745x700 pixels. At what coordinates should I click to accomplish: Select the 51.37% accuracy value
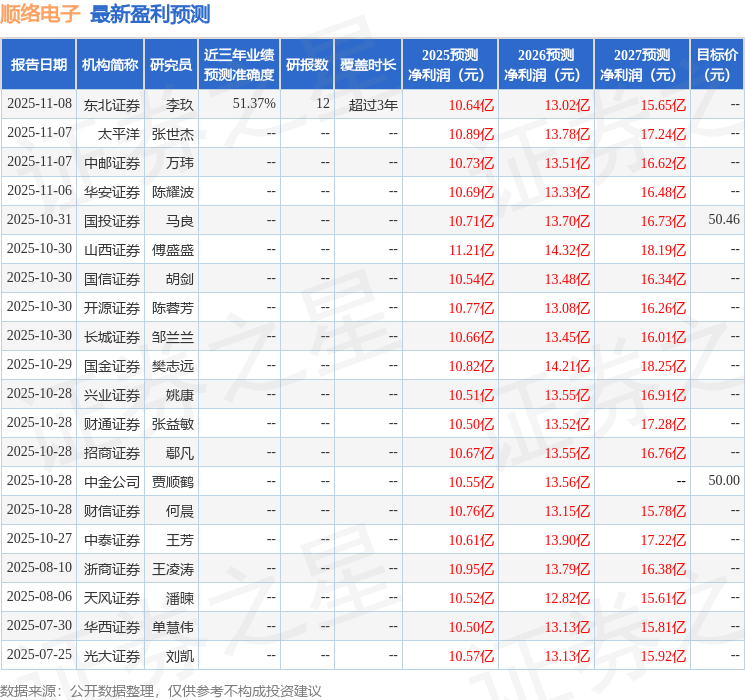coord(254,104)
